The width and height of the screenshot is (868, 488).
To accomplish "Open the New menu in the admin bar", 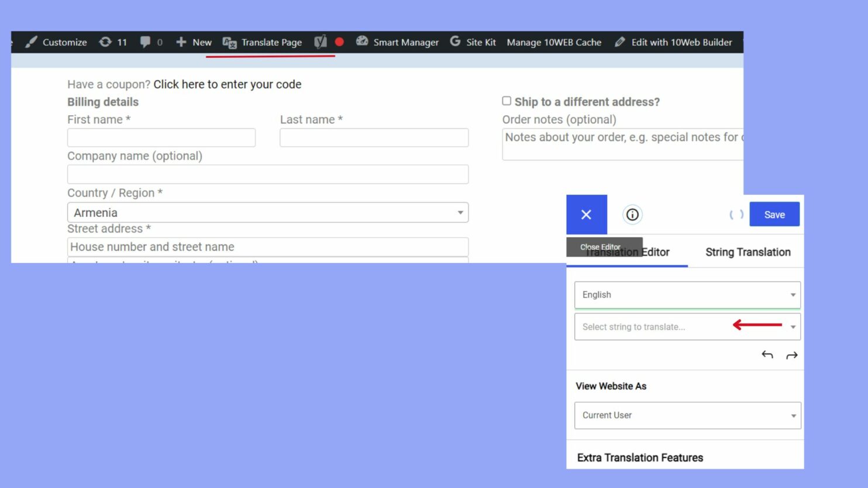I will coord(194,42).
